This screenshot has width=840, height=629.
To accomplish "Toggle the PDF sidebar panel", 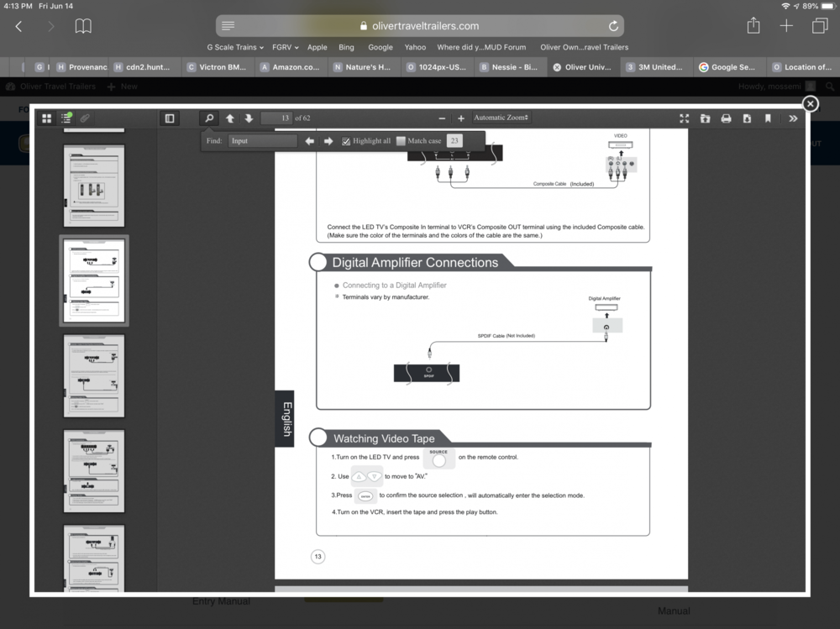I will pyautogui.click(x=170, y=118).
